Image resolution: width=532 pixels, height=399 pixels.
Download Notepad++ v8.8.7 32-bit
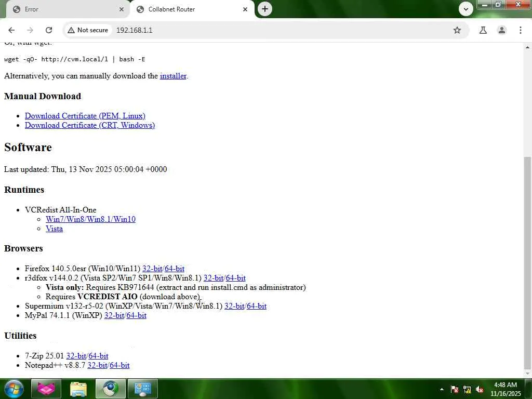coord(98,366)
